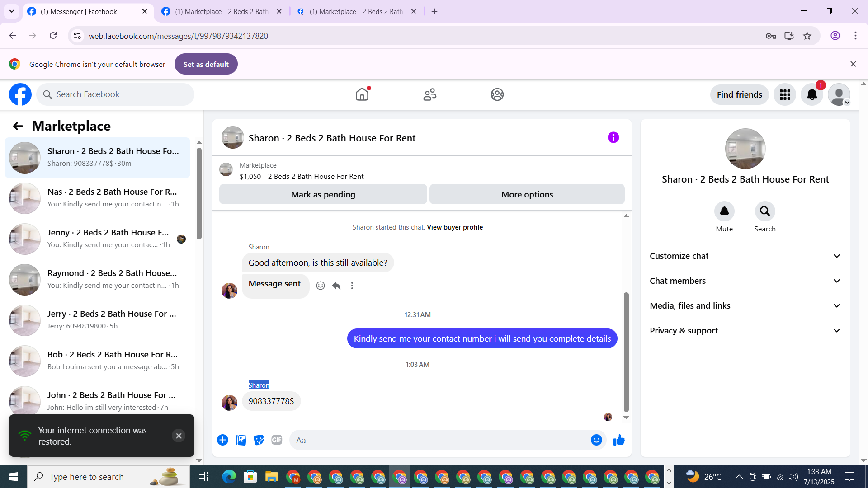Expand Chat members section

tap(745, 281)
